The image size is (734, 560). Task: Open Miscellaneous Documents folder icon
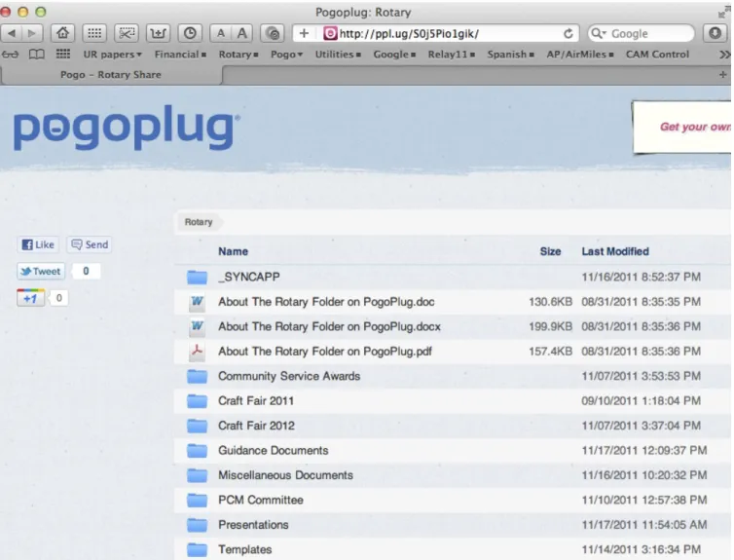(x=197, y=475)
